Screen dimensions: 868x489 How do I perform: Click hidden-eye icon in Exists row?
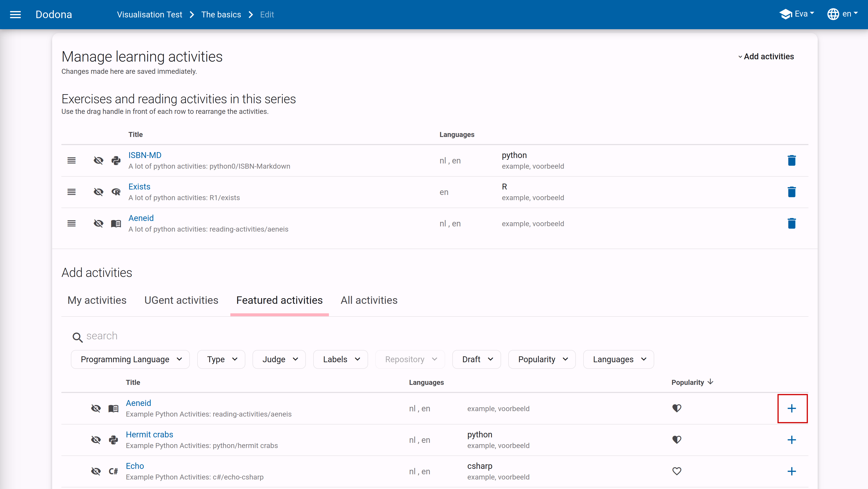click(98, 192)
